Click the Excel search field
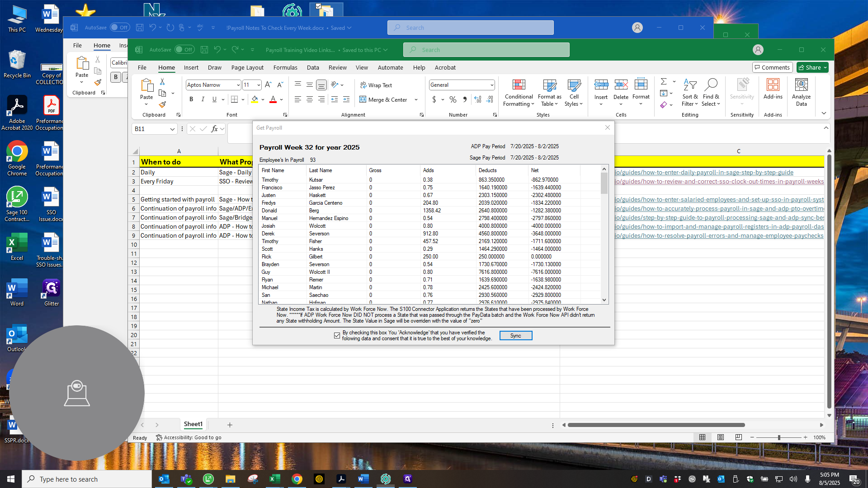The image size is (868, 488). [x=486, y=50]
